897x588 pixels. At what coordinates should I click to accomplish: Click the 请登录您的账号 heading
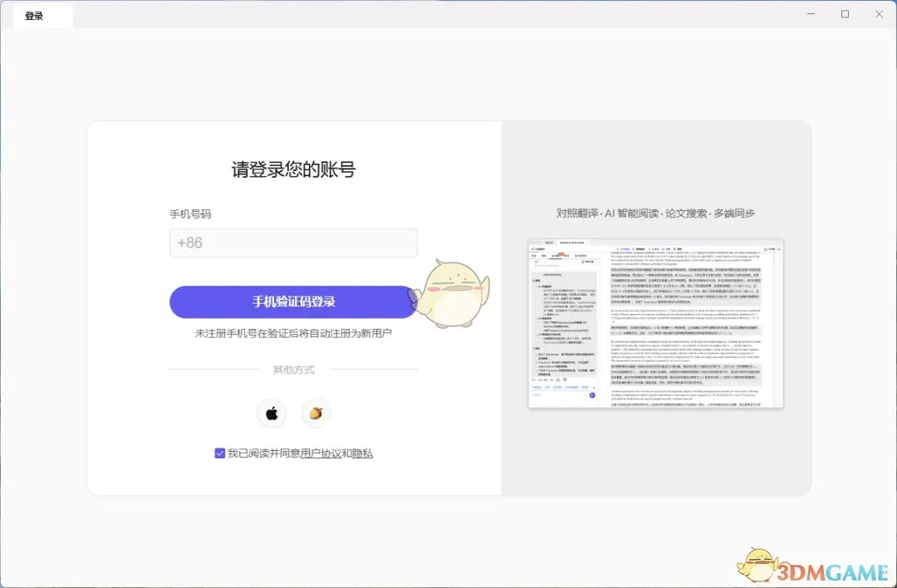point(293,168)
